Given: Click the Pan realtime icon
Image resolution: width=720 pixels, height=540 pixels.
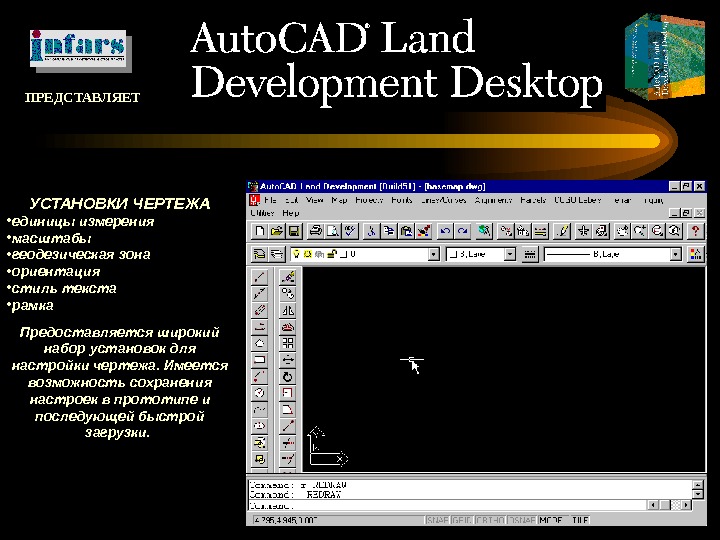Looking at the screenshot, I should pyautogui.click(x=622, y=231).
